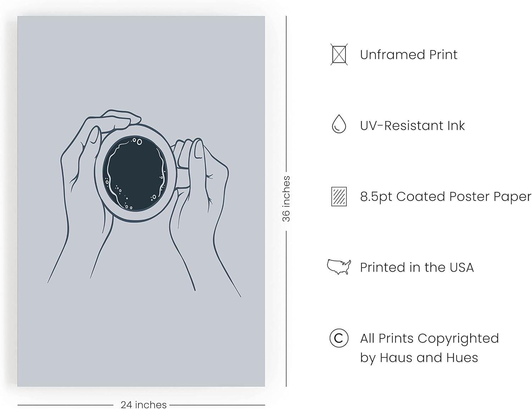Click the USA map outline icon
The image size is (532, 409).
click(x=339, y=267)
